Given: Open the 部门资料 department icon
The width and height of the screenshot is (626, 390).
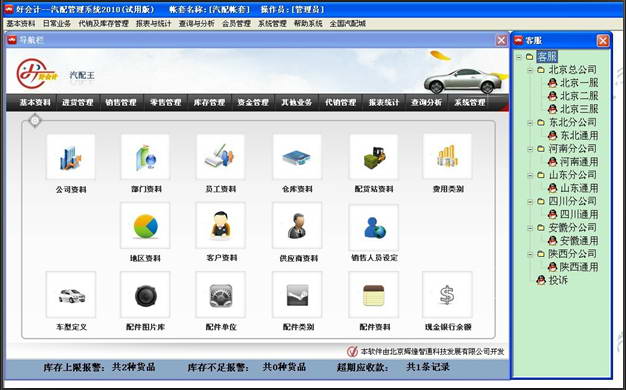Looking at the screenshot, I should [x=145, y=157].
